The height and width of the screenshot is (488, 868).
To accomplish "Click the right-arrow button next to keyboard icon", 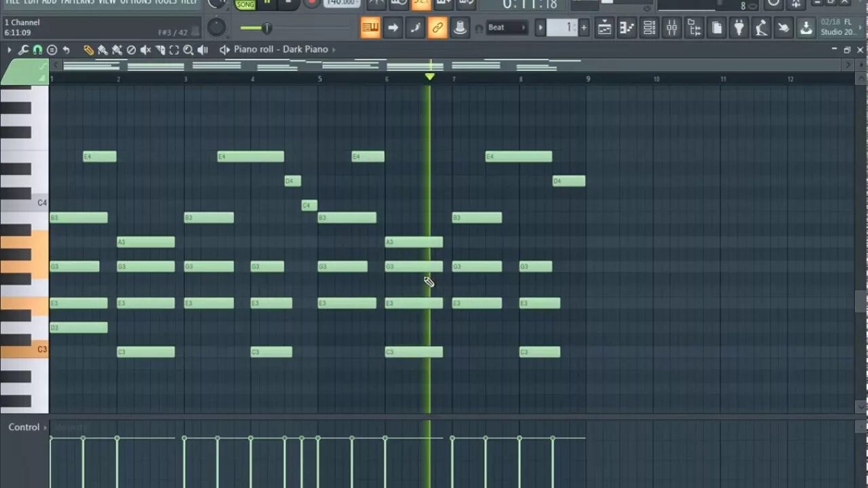I will click(x=393, y=28).
